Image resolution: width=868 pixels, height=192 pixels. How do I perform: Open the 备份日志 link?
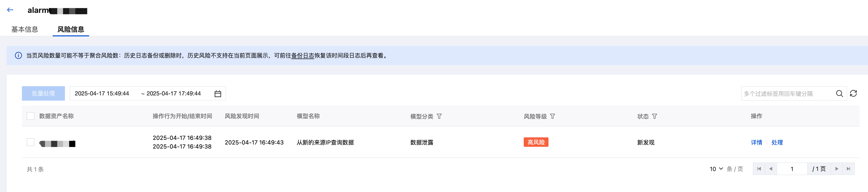coord(303,56)
